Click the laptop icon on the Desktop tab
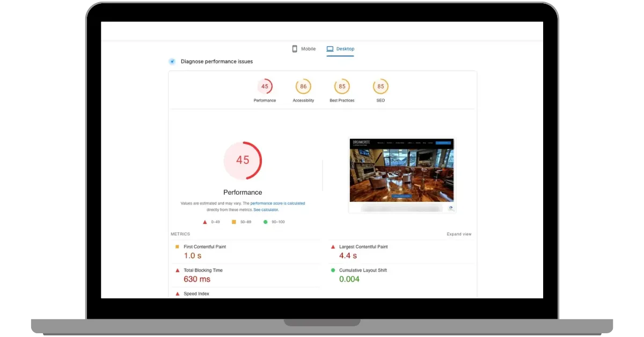The image size is (644, 337). point(330,49)
